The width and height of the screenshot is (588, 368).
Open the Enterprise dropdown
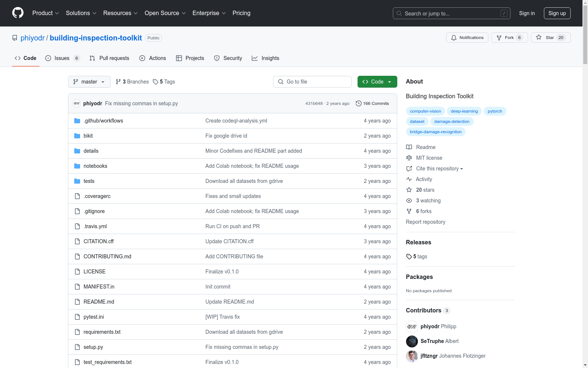(x=209, y=13)
